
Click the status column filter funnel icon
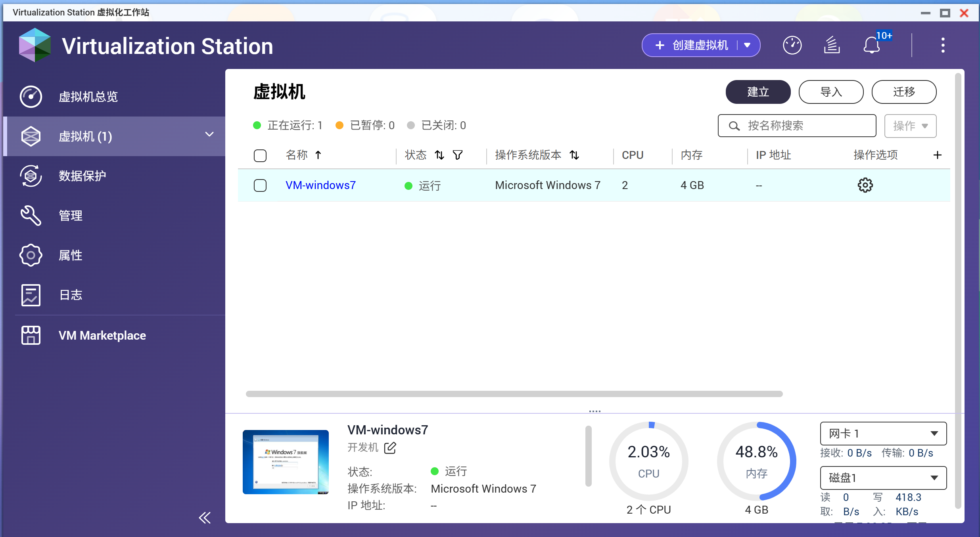(x=457, y=155)
